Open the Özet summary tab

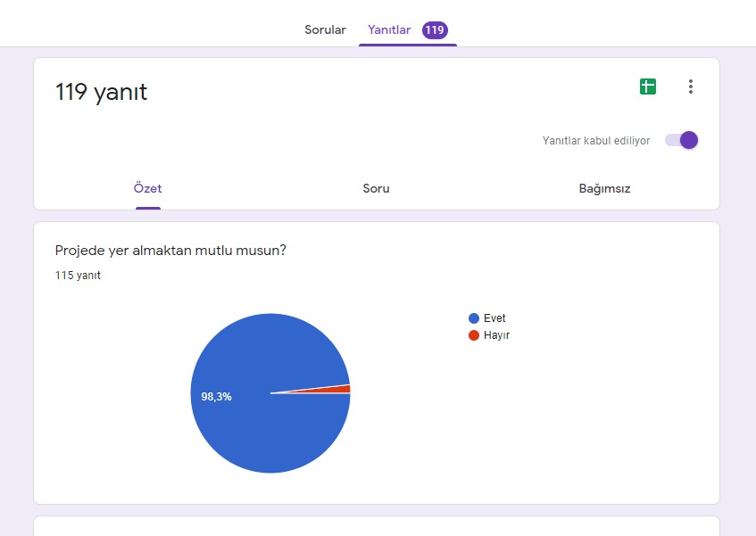(x=147, y=189)
